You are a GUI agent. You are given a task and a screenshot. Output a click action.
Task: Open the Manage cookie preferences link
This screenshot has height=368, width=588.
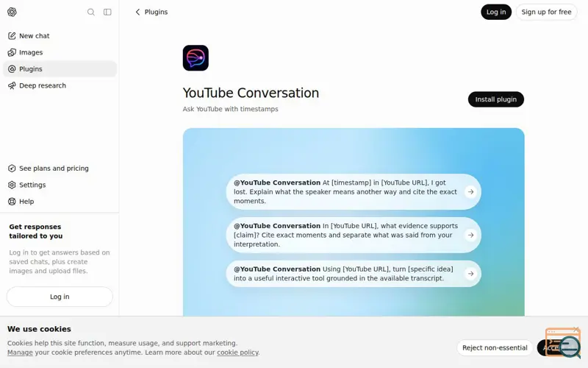pyautogui.click(x=20, y=353)
